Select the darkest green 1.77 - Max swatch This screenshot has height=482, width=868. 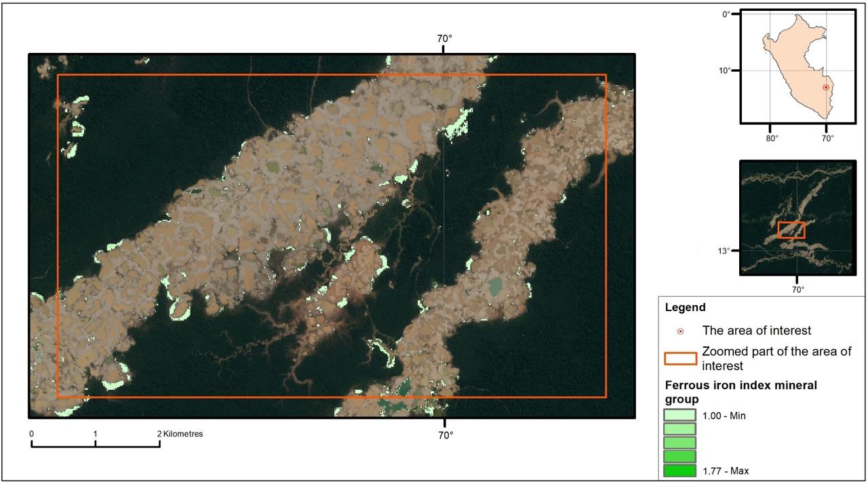click(x=678, y=468)
